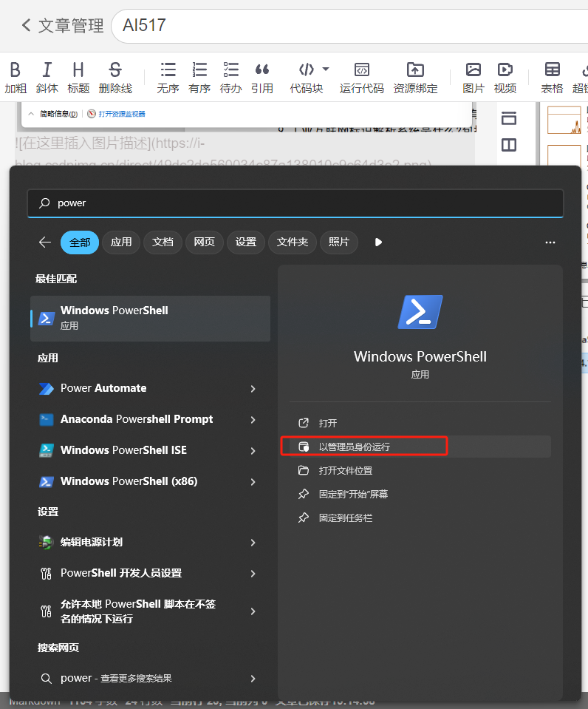This screenshot has width=588, height=709.
Task: Expand Anaconda Powershell Prompt chevron
Action: 253,420
